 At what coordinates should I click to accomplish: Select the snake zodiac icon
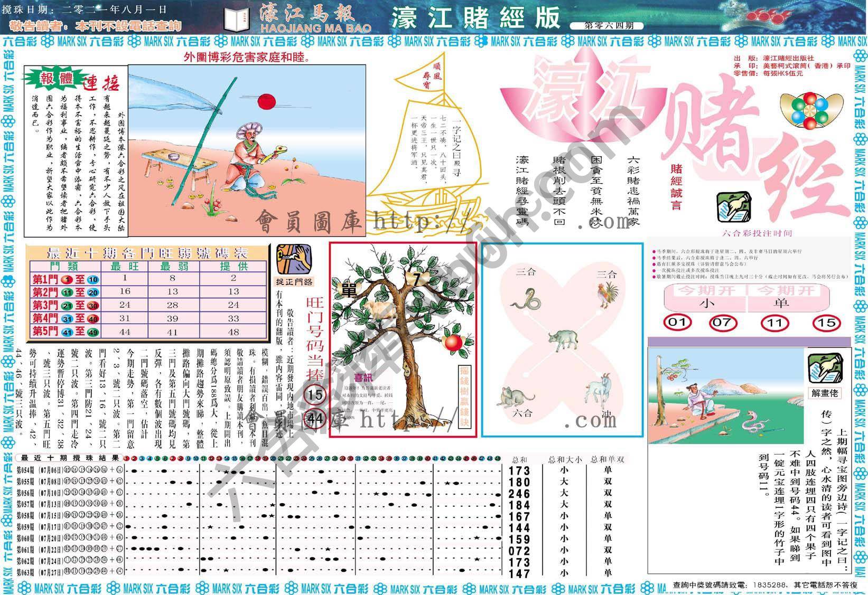coord(527,299)
